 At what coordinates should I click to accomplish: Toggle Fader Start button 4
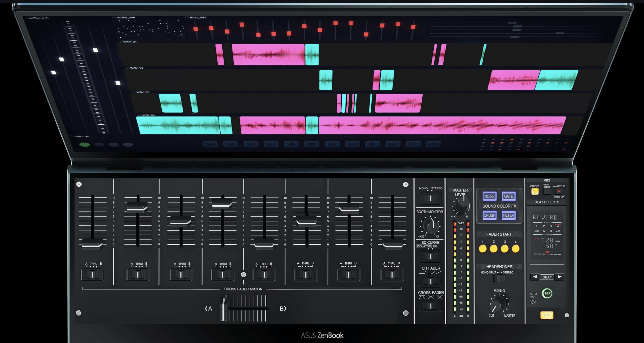pyautogui.click(x=516, y=249)
